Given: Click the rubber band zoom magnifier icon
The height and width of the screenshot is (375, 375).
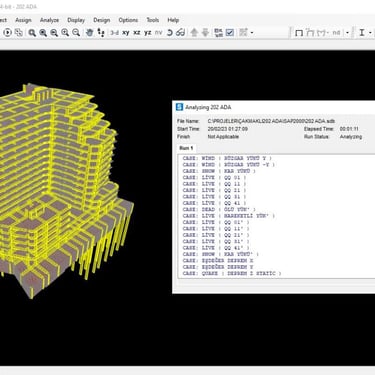Looking at the screenshot, I should coord(32,33).
